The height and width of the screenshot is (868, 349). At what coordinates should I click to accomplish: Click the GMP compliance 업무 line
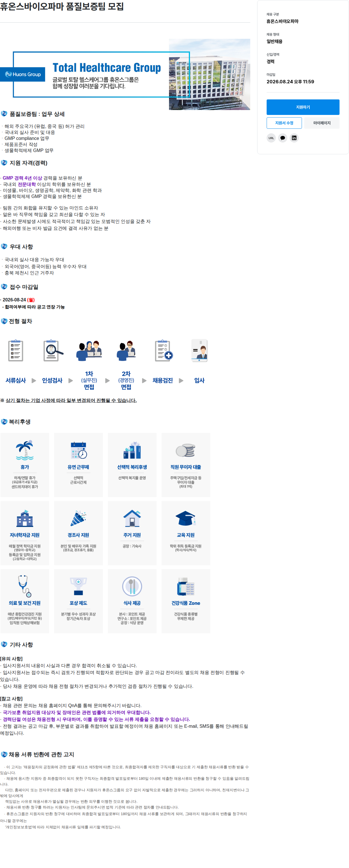[x=27, y=138]
